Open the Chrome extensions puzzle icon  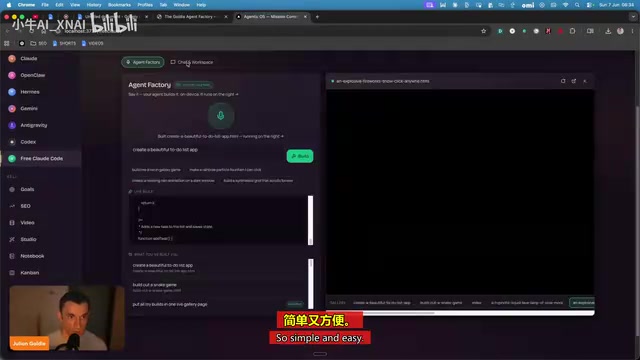click(572, 31)
